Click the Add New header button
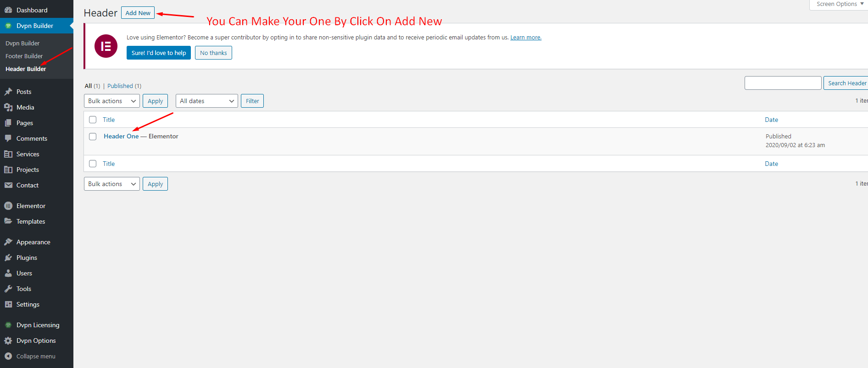This screenshot has width=868, height=368. (138, 13)
